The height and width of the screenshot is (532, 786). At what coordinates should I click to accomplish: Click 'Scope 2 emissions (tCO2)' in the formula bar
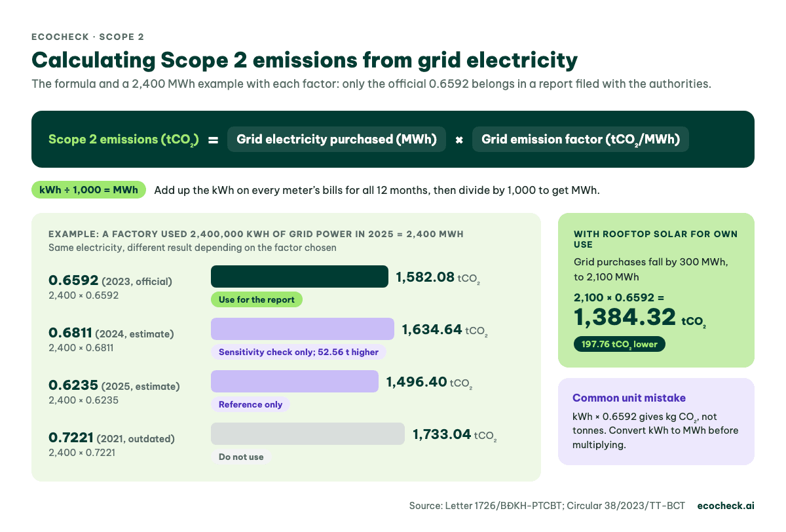point(123,140)
